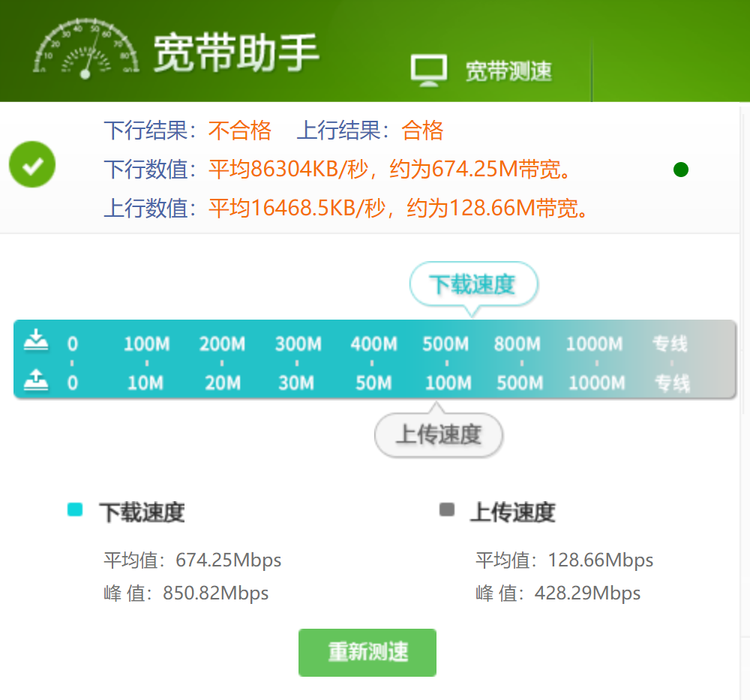Click the 20M upload scale label
750x700 pixels.
(x=223, y=383)
